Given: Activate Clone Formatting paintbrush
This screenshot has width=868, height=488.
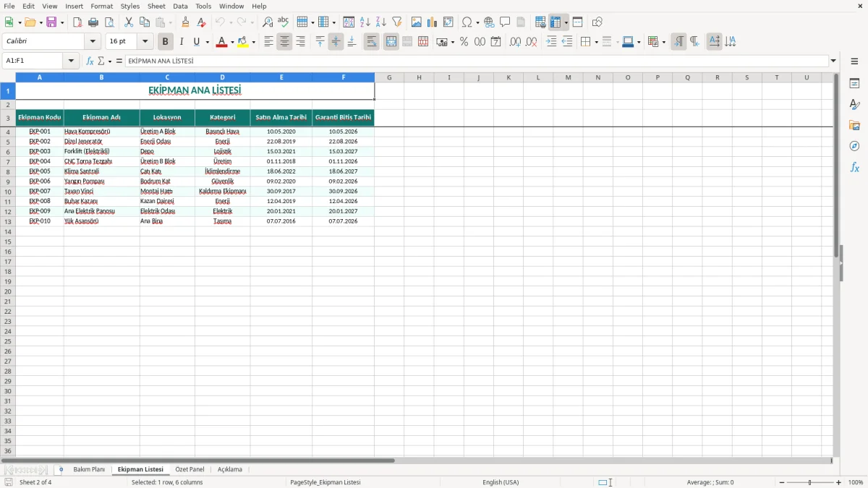Looking at the screenshot, I should click(x=185, y=22).
